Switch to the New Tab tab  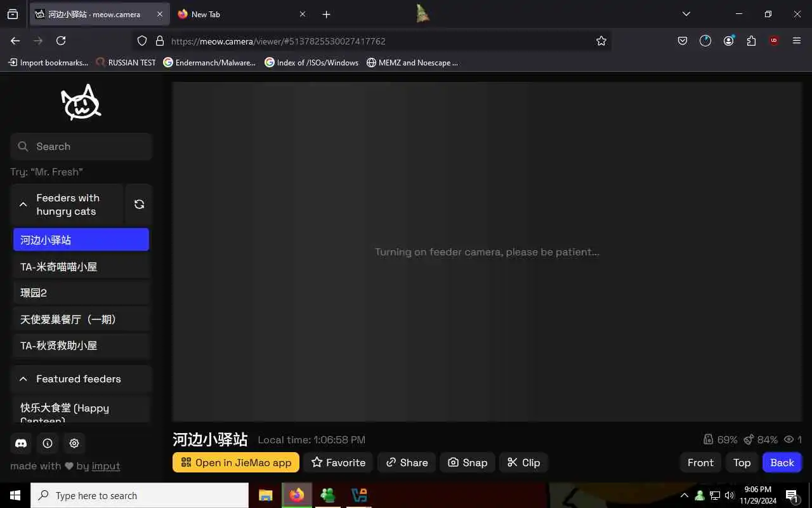coord(243,14)
